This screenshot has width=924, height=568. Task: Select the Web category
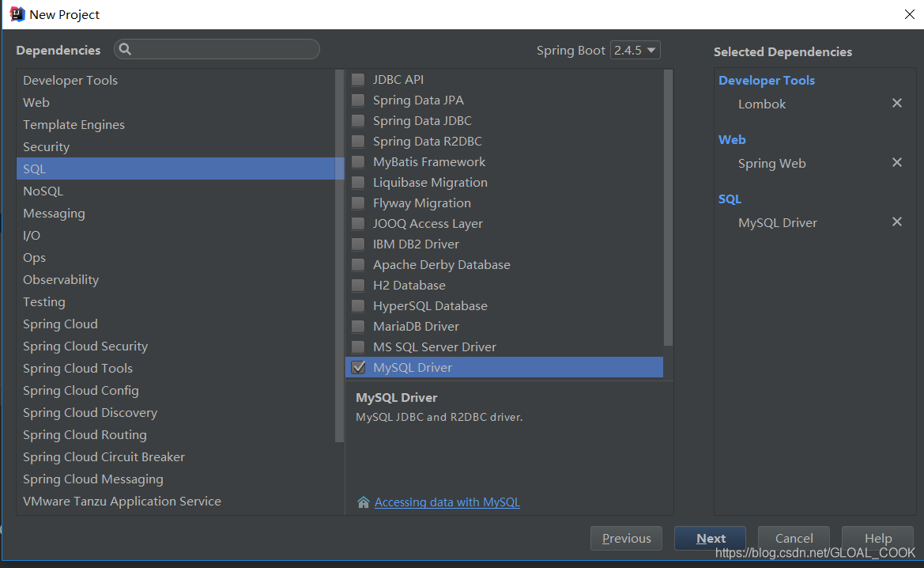tap(176, 102)
